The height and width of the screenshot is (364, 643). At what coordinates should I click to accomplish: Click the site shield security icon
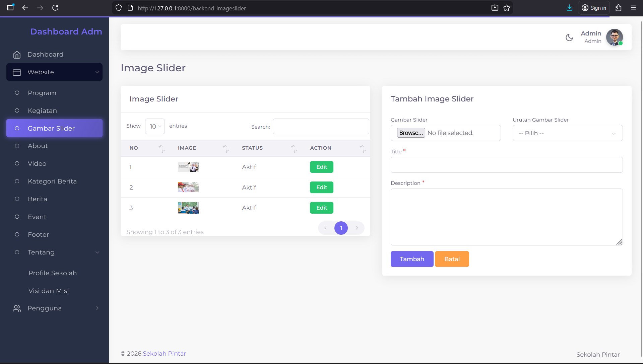coord(119,8)
